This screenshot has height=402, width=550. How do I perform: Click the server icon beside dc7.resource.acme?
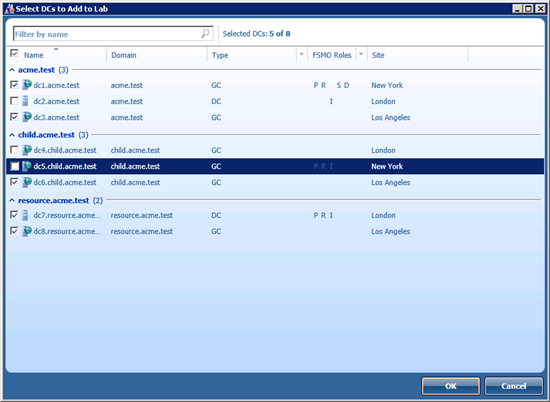click(25, 215)
